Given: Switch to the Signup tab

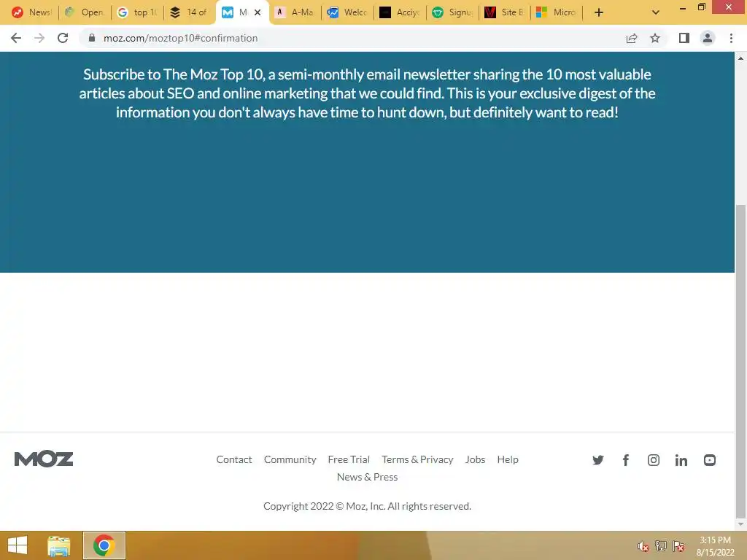Looking at the screenshot, I should pyautogui.click(x=452, y=12).
